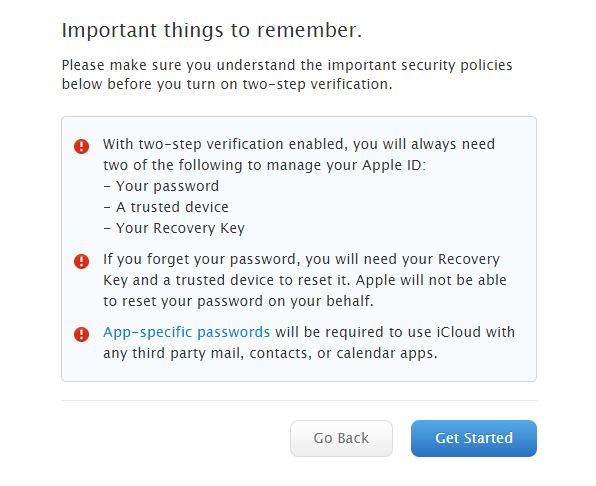This screenshot has height=486, width=596.
Task: Click the alert icon beside forgotten password notice
Action: click(81, 261)
